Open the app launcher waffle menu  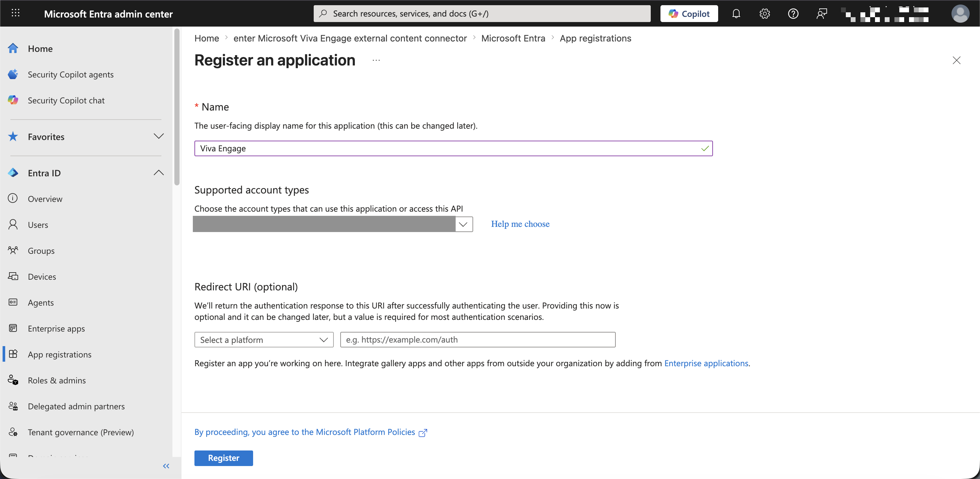point(16,13)
